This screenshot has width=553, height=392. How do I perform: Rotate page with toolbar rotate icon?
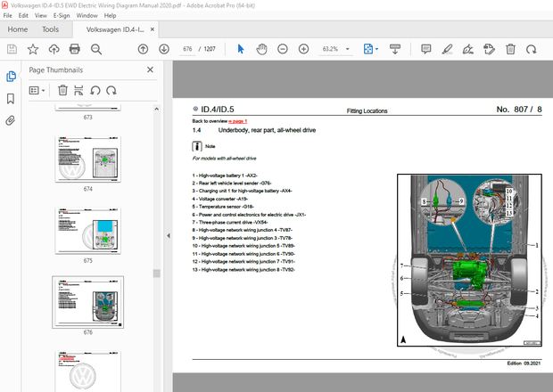point(531,49)
